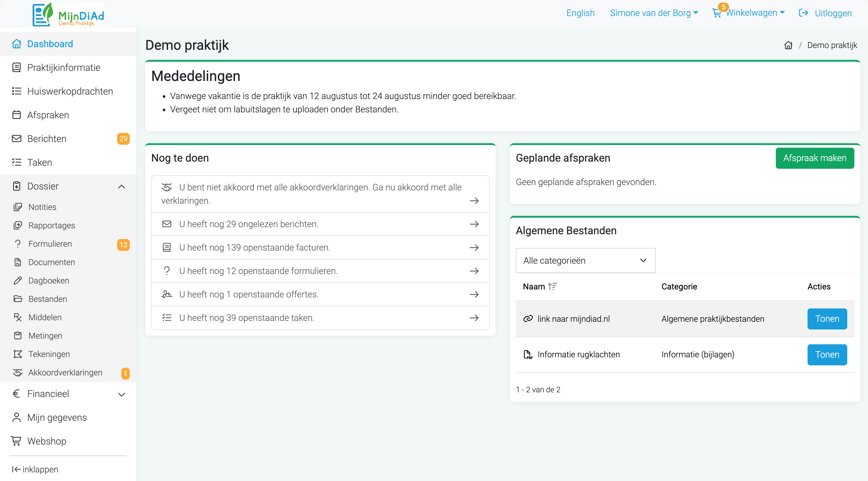
Task: Open Huiswerkopdrachten from the sidebar
Action: coord(70,91)
